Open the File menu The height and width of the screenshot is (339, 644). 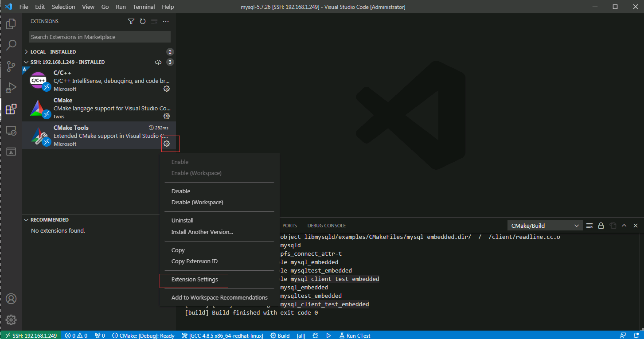24,7
